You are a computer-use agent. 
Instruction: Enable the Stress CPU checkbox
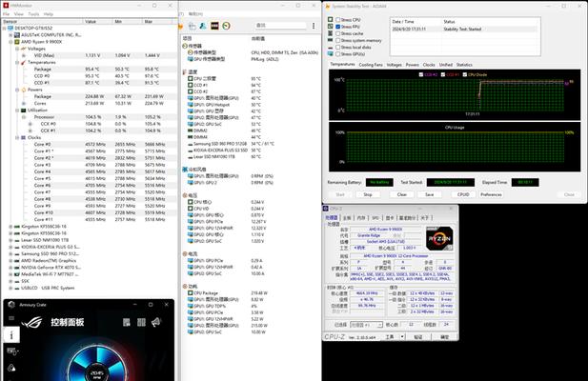338,20
